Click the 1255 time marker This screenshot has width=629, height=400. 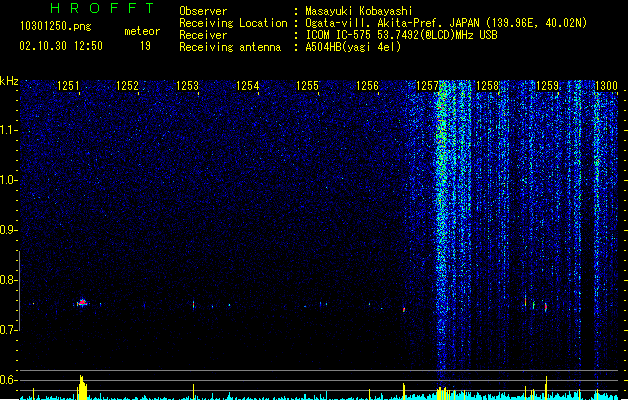[307, 85]
